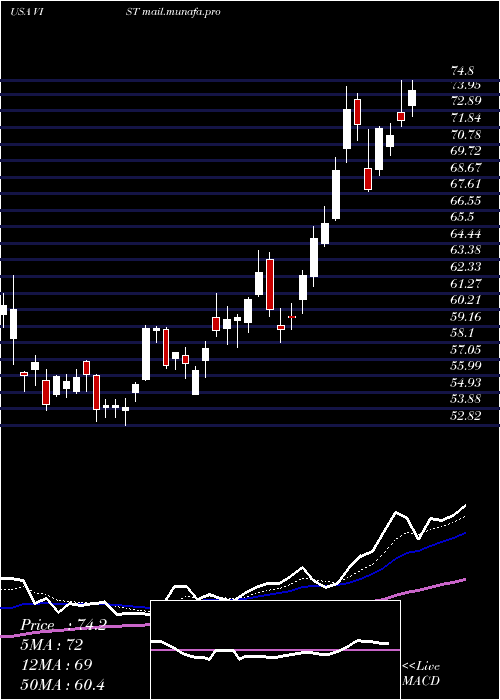Click the last white candlestick near 73.95
The height and width of the screenshot is (700, 500).
(412, 98)
